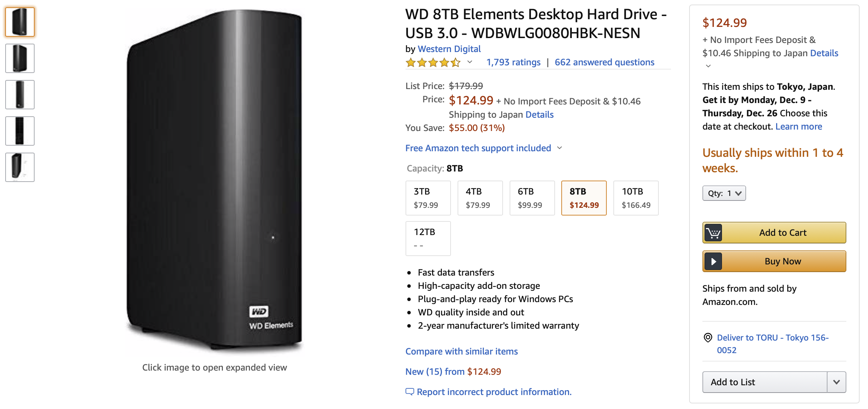Click Compare with similar items
This screenshot has width=868, height=409.
pyautogui.click(x=461, y=351)
